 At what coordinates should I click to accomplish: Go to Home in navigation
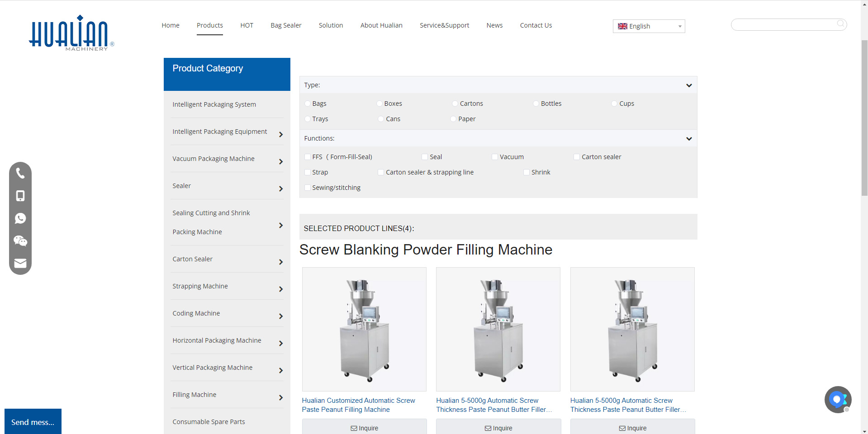pyautogui.click(x=171, y=25)
